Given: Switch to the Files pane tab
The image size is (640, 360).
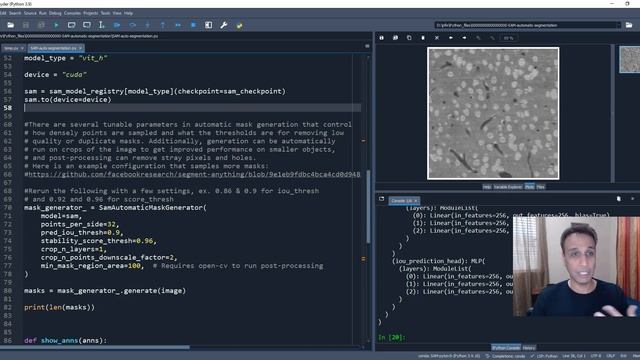Looking at the screenshot, I should [540, 187].
